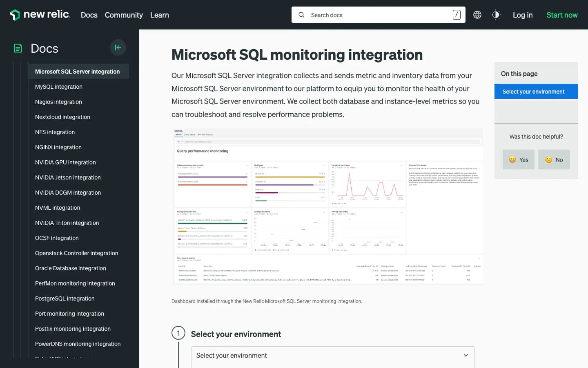Click the smiling Yes emoji
The width and height of the screenshot is (588, 368).
click(512, 160)
